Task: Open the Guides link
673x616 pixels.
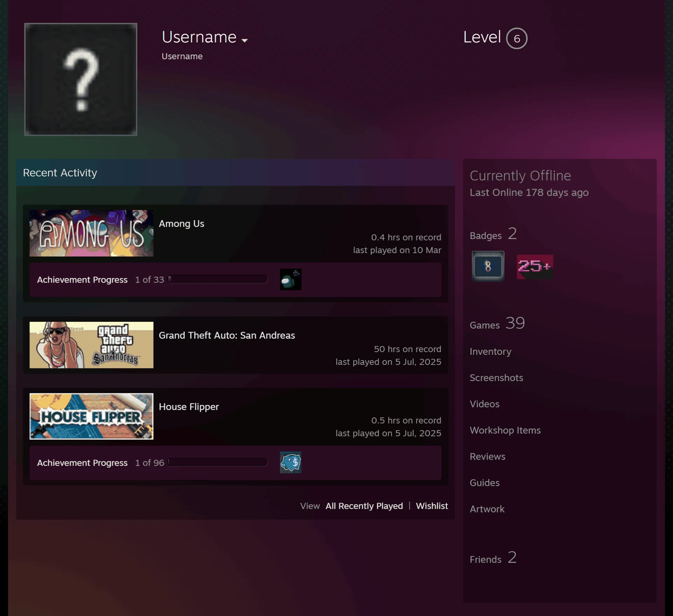Action: tap(484, 483)
